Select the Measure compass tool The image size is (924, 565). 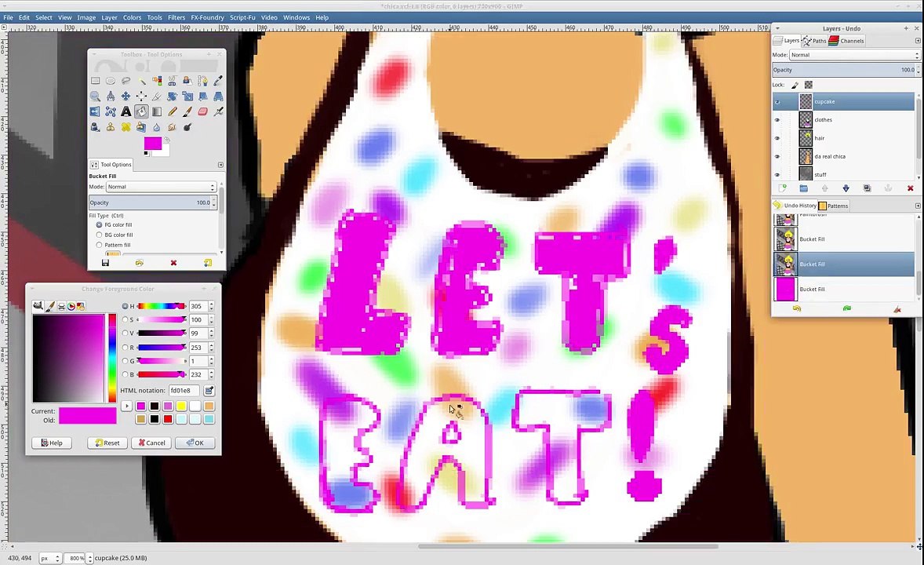pyautogui.click(x=110, y=97)
